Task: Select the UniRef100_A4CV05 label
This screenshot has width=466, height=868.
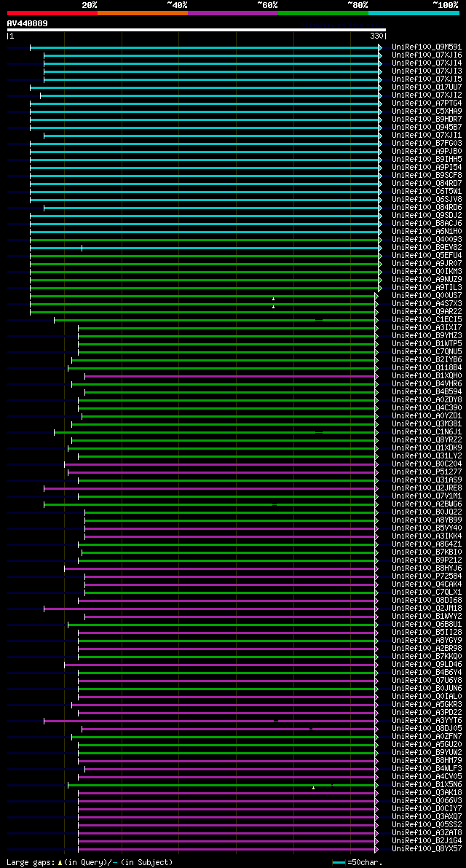Action: [x=427, y=777]
